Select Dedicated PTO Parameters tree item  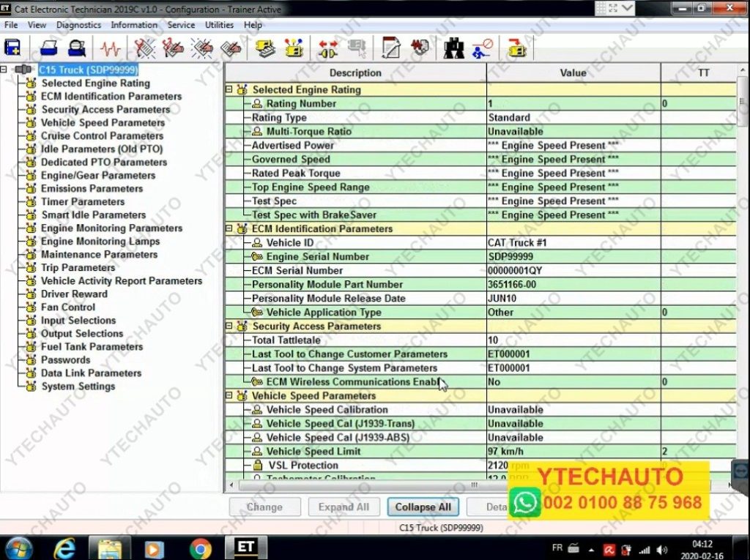click(x=104, y=162)
